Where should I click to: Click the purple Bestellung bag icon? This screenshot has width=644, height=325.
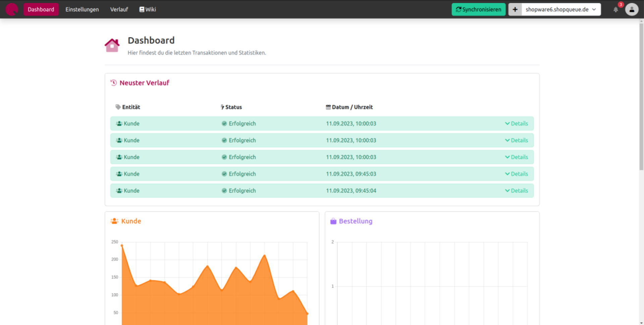(333, 221)
